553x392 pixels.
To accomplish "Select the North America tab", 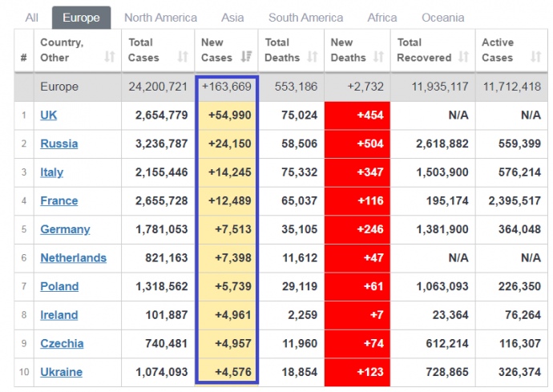I will tap(160, 18).
